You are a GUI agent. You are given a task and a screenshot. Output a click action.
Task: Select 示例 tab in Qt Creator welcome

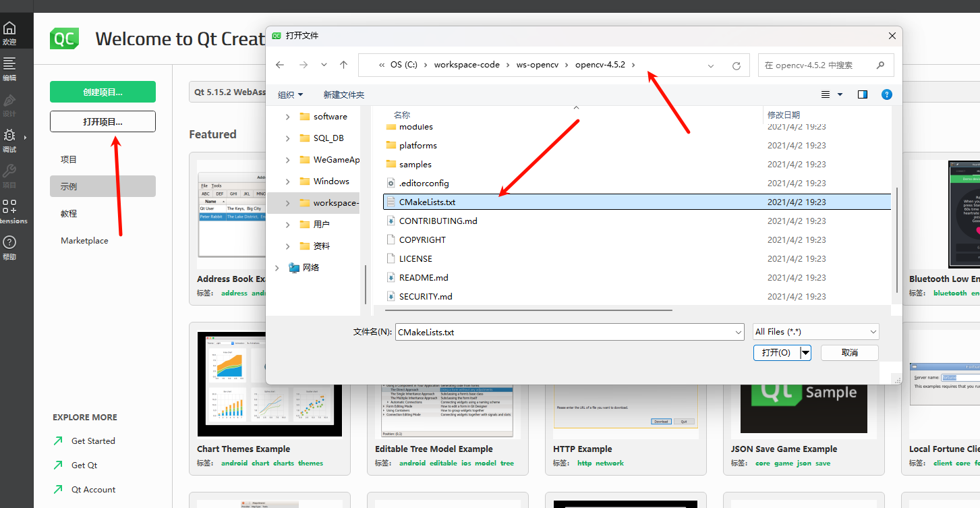(x=103, y=186)
